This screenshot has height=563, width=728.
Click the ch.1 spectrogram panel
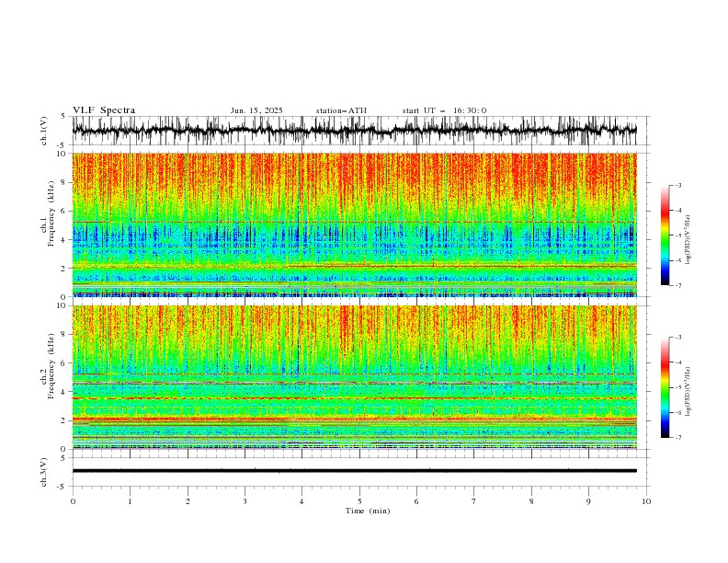click(354, 224)
